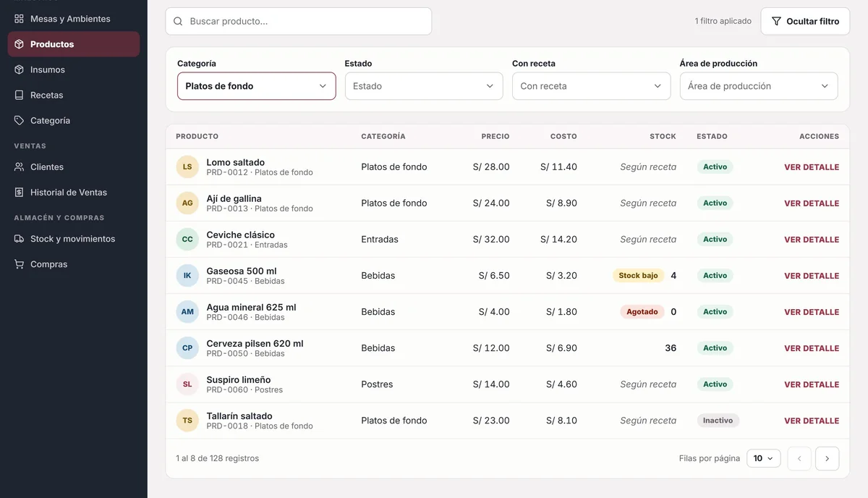
Task: Click the Compras shopping cart icon
Action: click(x=19, y=264)
